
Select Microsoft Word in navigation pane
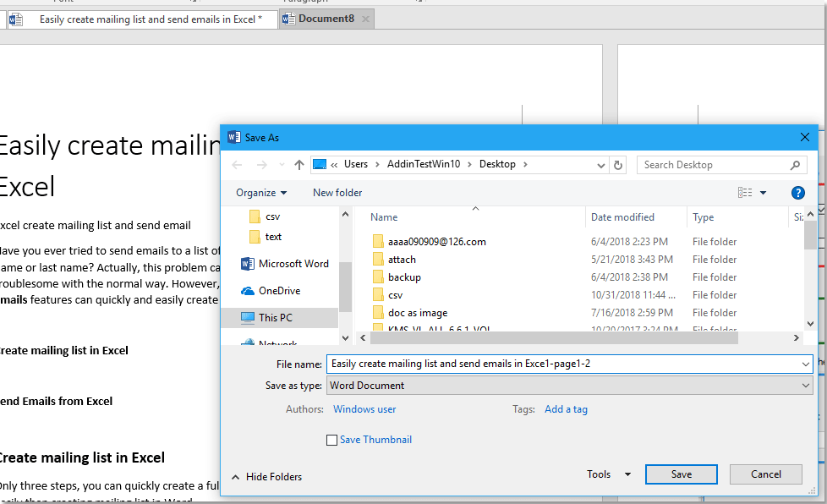click(x=293, y=264)
